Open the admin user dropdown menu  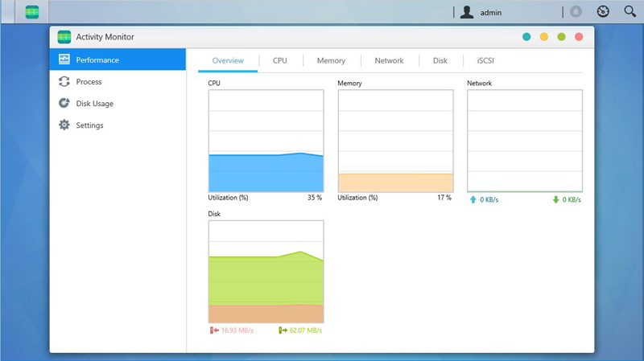point(490,13)
